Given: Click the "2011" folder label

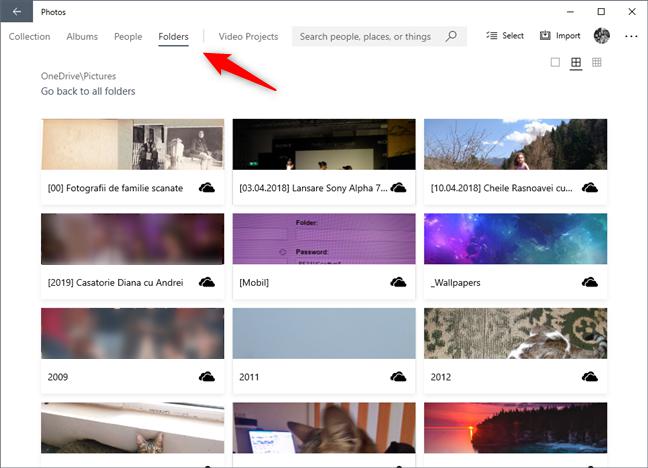Looking at the screenshot, I should [x=249, y=377].
